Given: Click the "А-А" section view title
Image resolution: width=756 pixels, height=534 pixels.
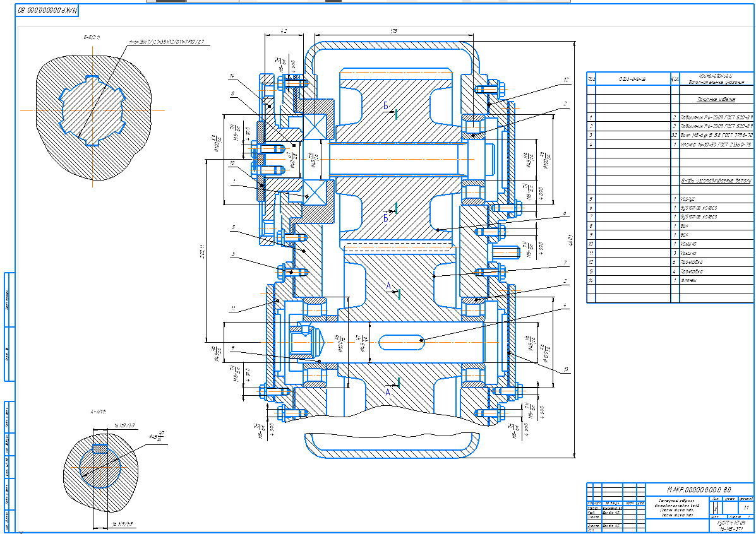Looking at the screenshot, I should coord(99,413).
